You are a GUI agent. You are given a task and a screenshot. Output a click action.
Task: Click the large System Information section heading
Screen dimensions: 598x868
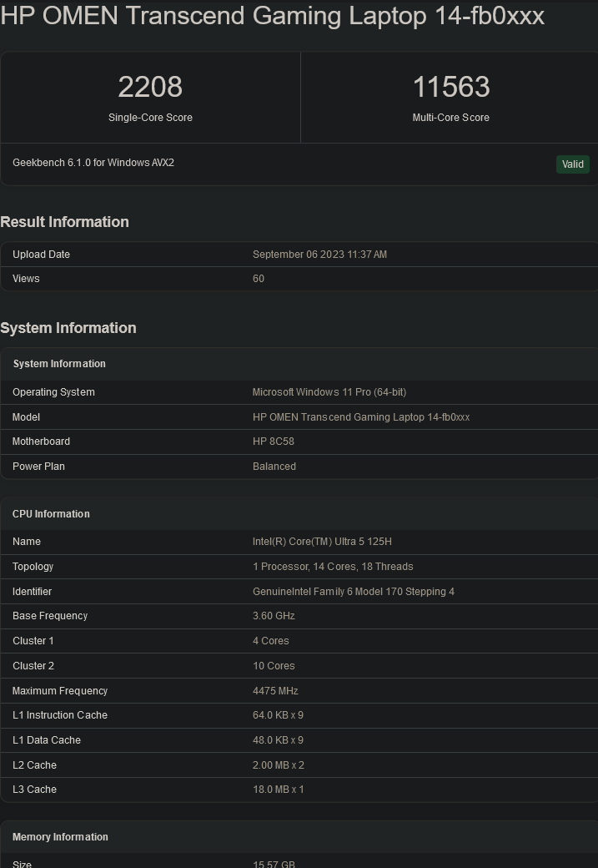[68, 328]
